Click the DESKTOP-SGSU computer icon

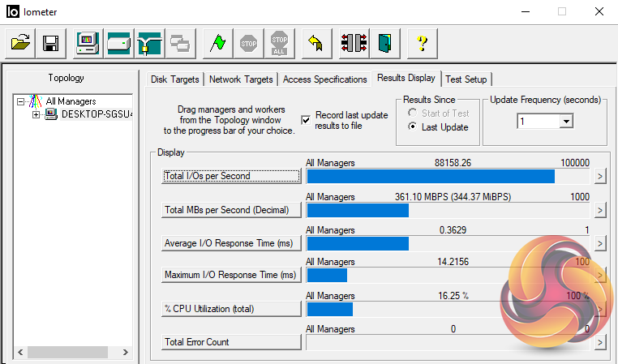click(x=51, y=114)
